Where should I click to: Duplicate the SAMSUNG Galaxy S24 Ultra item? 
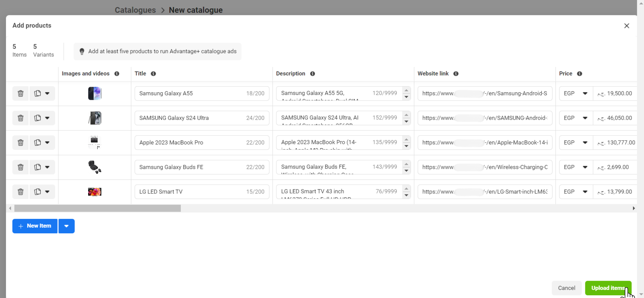pyautogui.click(x=38, y=118)
